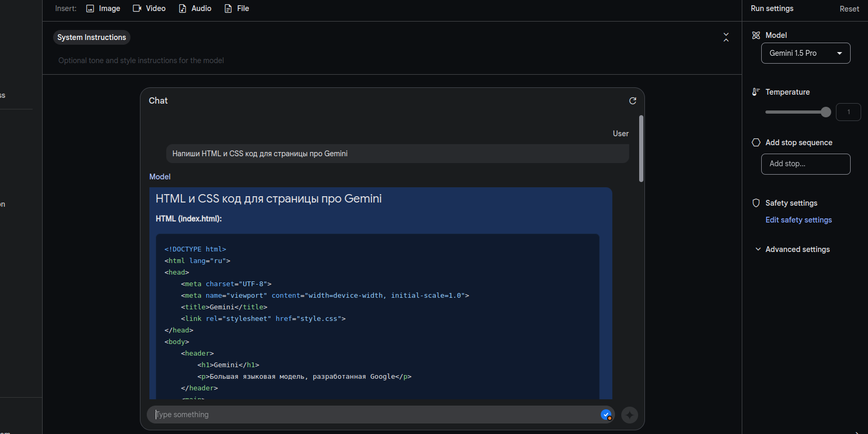
Task: Click the Video insert icon
Action: (137, 8)
